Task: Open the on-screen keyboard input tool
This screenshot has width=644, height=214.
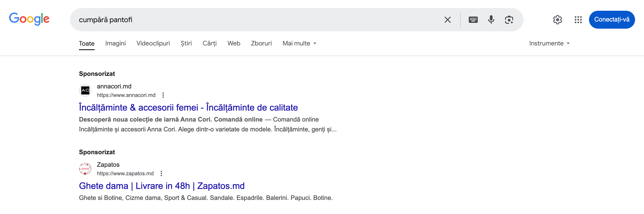Action: pos(473,20)
